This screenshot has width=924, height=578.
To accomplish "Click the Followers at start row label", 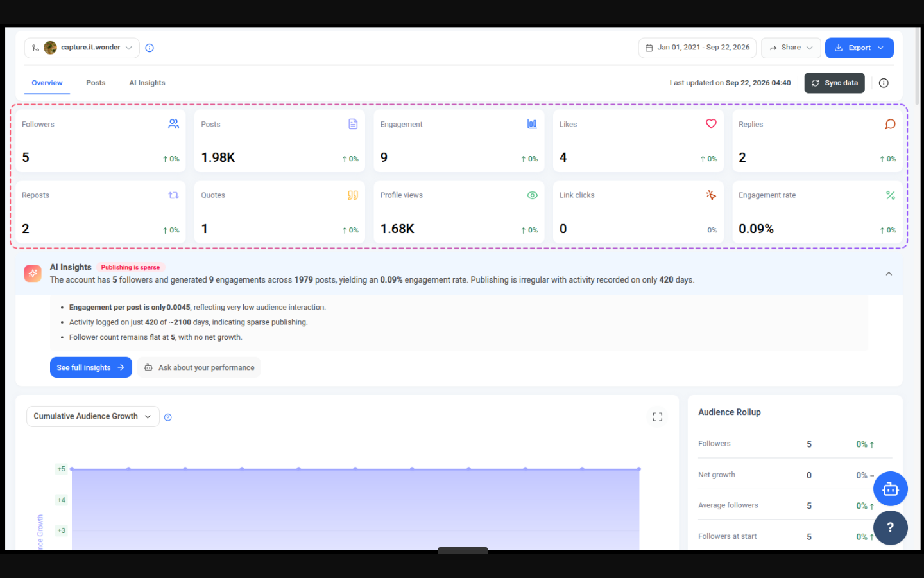I will 728,536.
